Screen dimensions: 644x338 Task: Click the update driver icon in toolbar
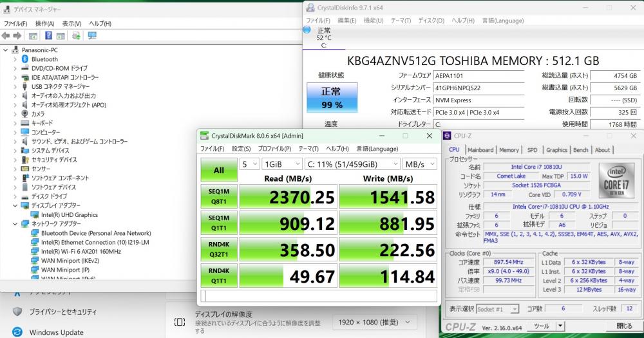pos(76,35)
